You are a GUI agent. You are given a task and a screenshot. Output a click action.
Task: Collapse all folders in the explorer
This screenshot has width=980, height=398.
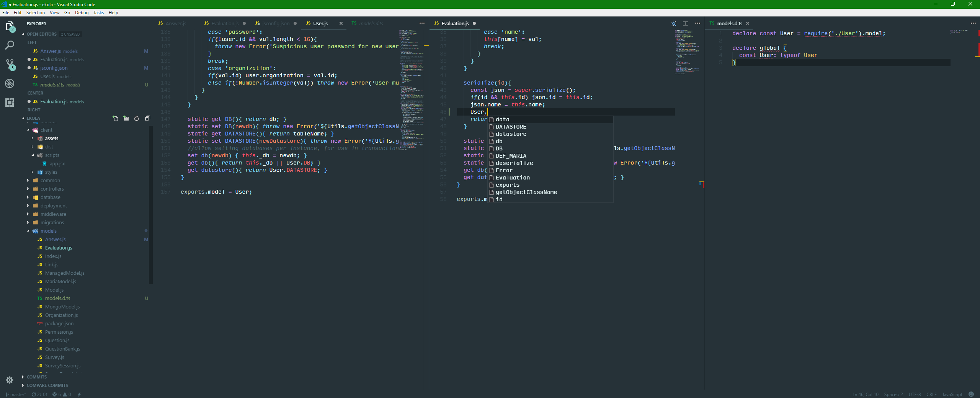coord(147,118)
